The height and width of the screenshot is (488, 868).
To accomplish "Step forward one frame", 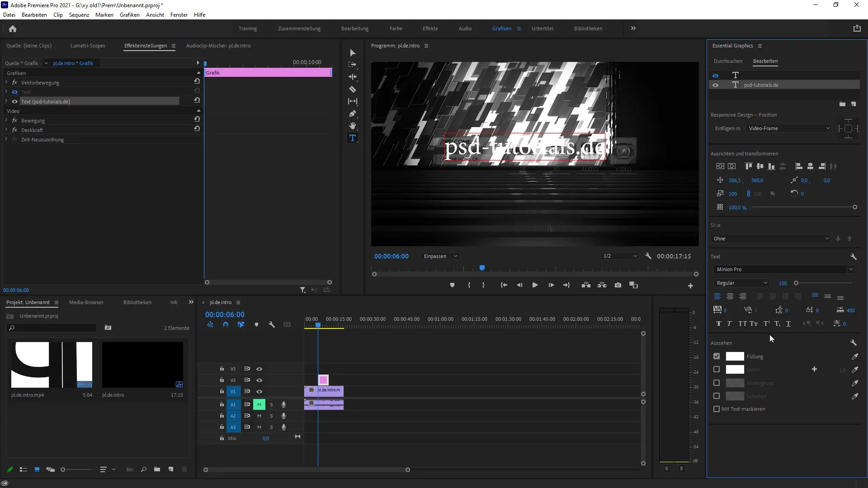I will [x=551, y=285].
